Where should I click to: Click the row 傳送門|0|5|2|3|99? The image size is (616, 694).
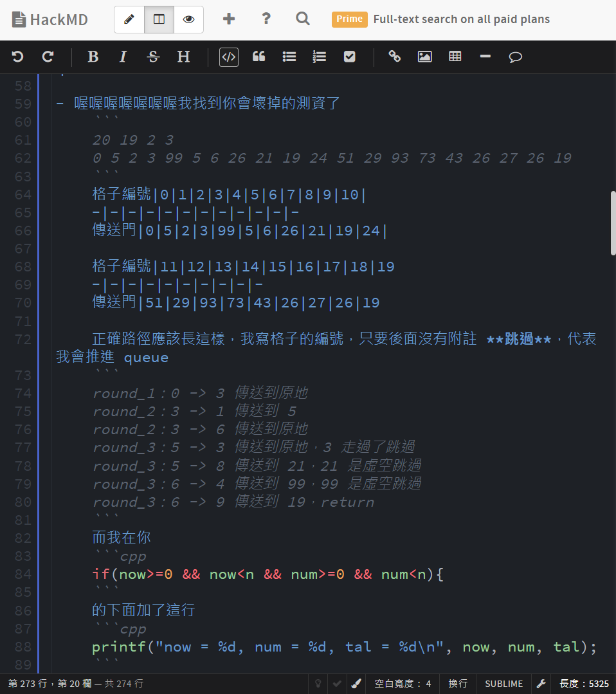click(x=239, y=231)
